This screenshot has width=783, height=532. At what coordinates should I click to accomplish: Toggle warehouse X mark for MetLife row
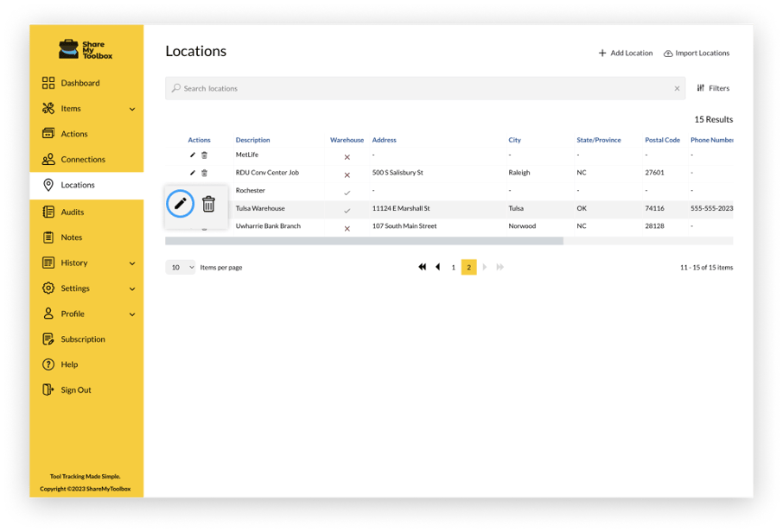pyautogui.click(x=347, y=157)
